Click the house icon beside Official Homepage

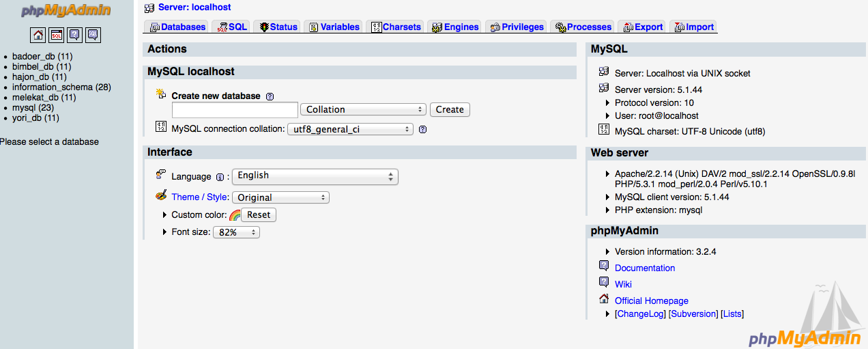pyautogui.click(x=604, y=298)
